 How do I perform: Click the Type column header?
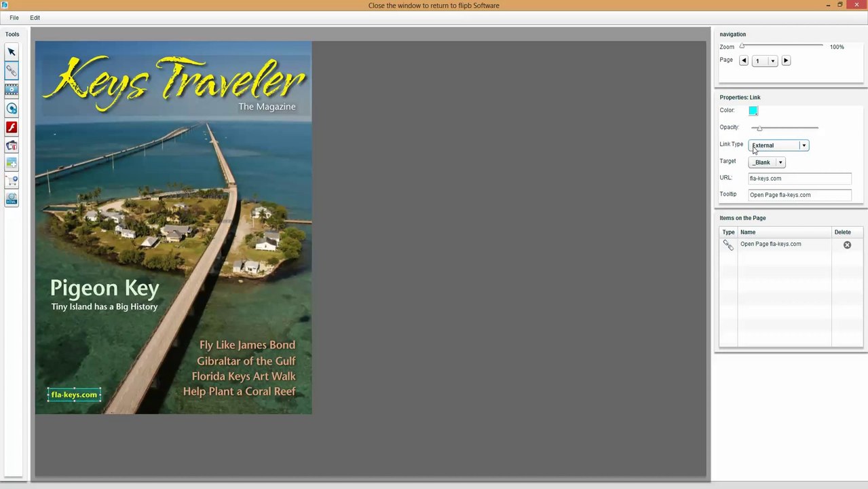(728, 232)
